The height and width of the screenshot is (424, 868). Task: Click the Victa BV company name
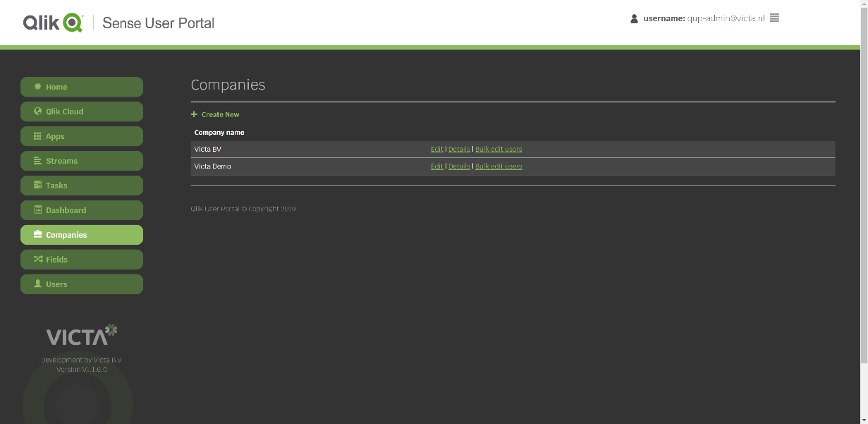click(x=208, y=150)
